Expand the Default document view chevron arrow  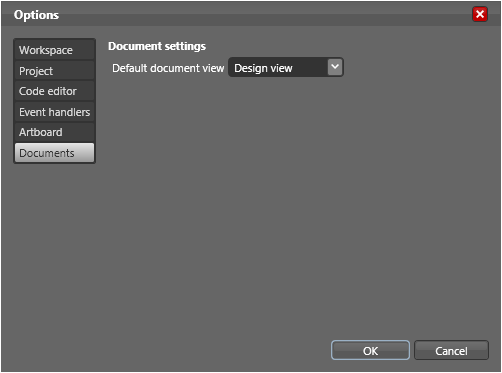click(x=335, y=67)
